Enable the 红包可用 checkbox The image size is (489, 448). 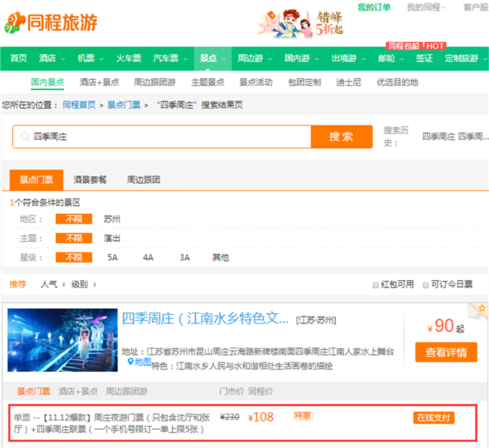pyautogui.click(x=377, y=285)
